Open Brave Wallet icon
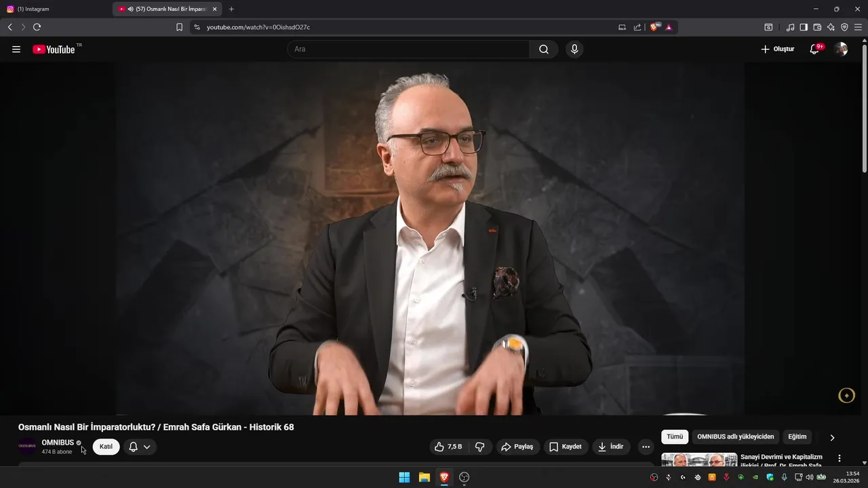The width and height of the screenshot is (868, 488). pyautogui.click(x=817, y=27)
